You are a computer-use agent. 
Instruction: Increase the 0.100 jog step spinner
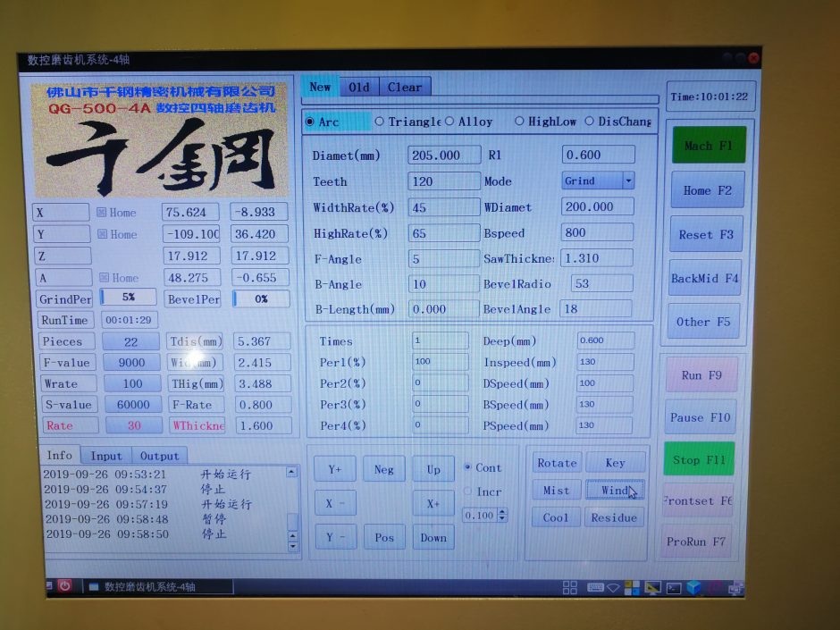pyautogui.click(x=502, y=512)
